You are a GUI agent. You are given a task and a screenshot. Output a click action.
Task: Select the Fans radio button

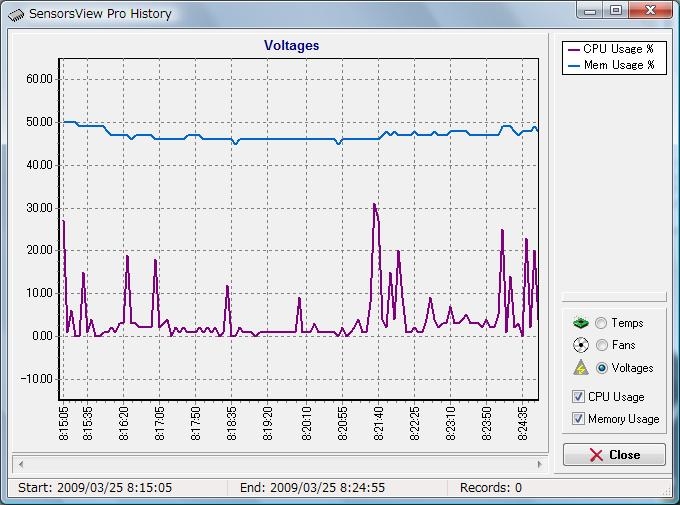click(x=601, y=345)
